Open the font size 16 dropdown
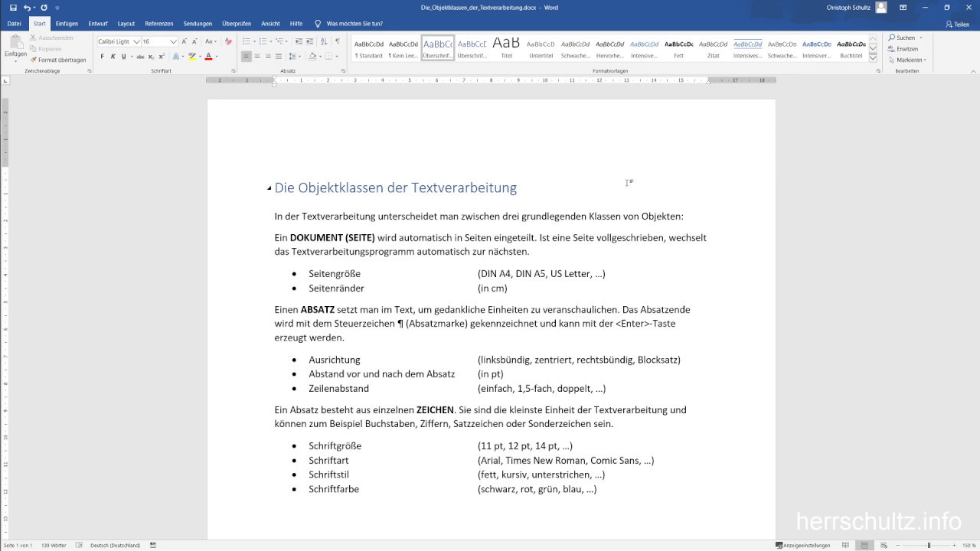 (x=173, y=41)
